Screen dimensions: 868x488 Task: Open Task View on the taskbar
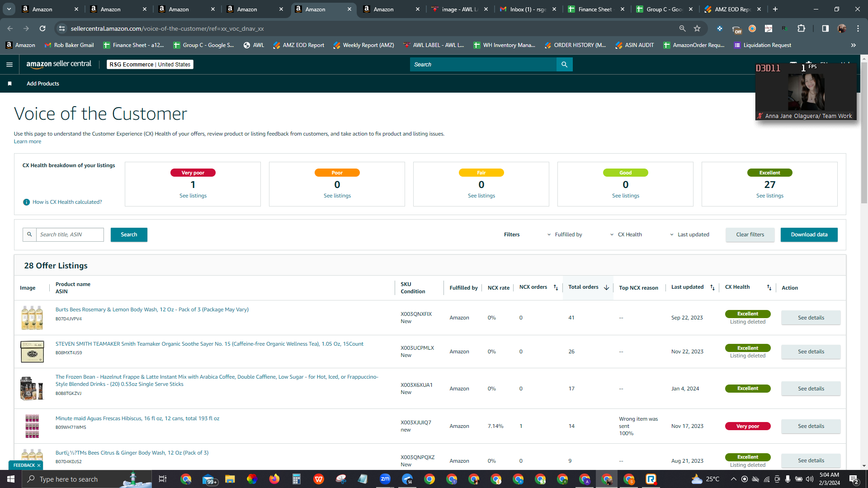[x=163, y=479]
